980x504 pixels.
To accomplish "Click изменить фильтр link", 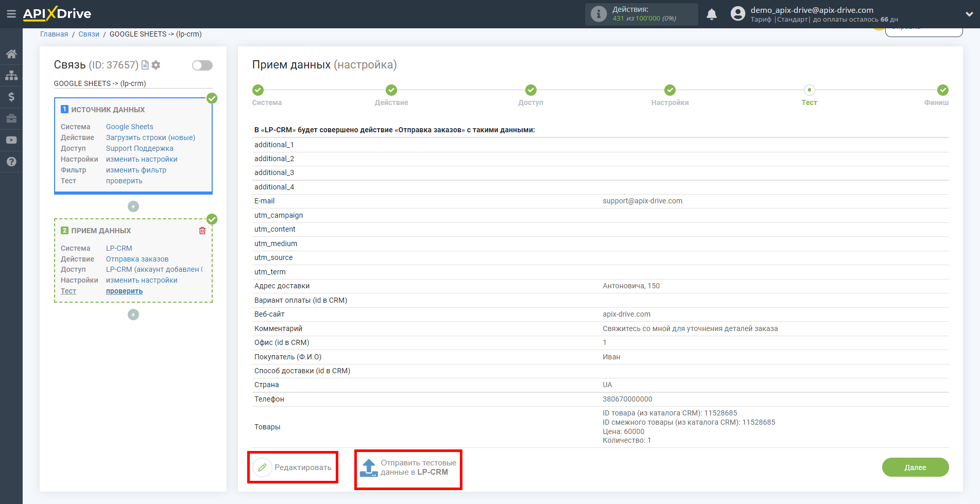I will pyautogui.click(x=136, y=170).
